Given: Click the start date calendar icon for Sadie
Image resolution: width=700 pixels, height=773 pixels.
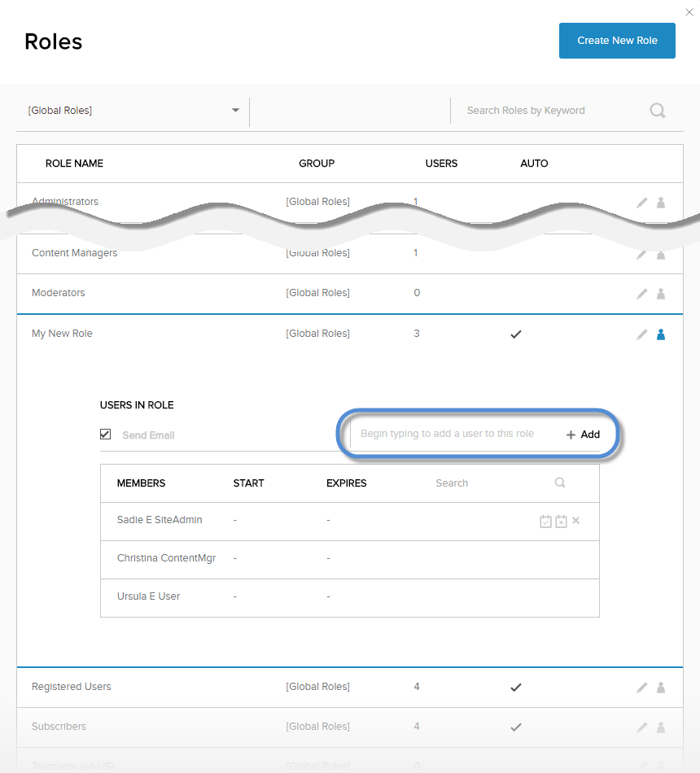Looking at the screenshot, I should tap(545, 521).
